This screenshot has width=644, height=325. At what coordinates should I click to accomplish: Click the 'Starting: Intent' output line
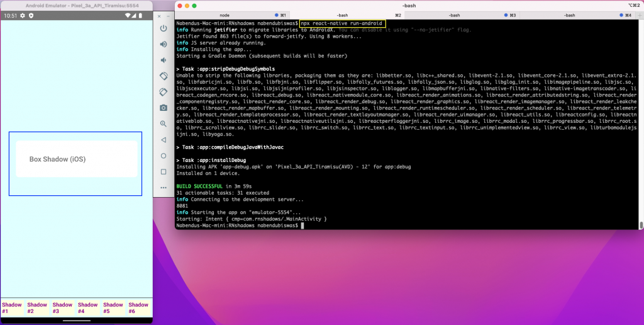(x=252, y=219)
